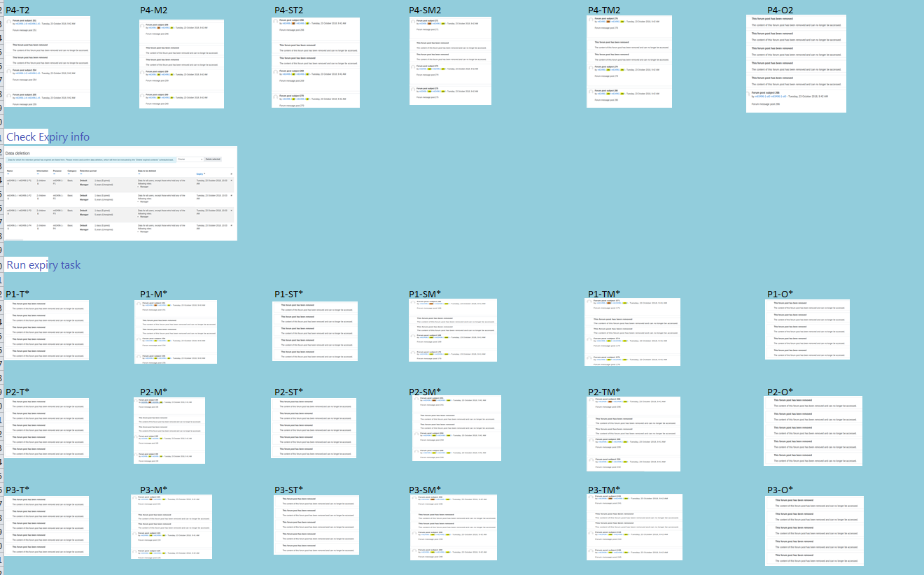The height and width of the screenshot is (575, 924).
Task: Click the 'P2-O*' label cell
Action: [x=780, y=392]
